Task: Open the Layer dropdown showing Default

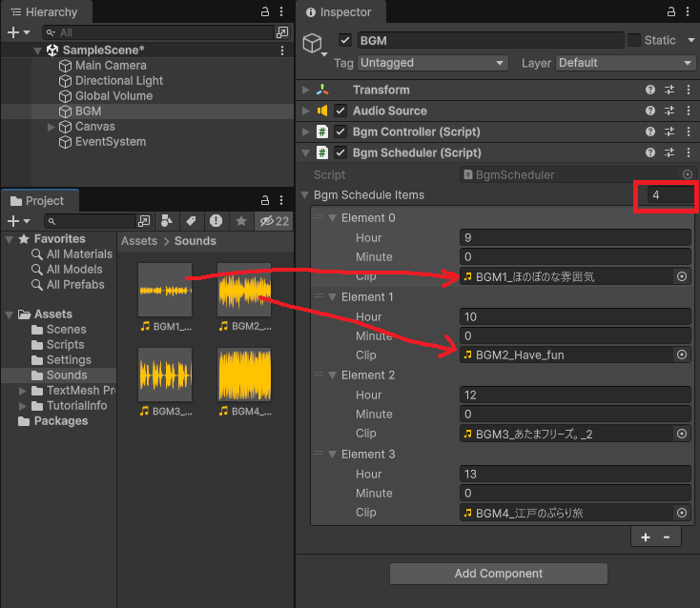Action: pos(626,63)
